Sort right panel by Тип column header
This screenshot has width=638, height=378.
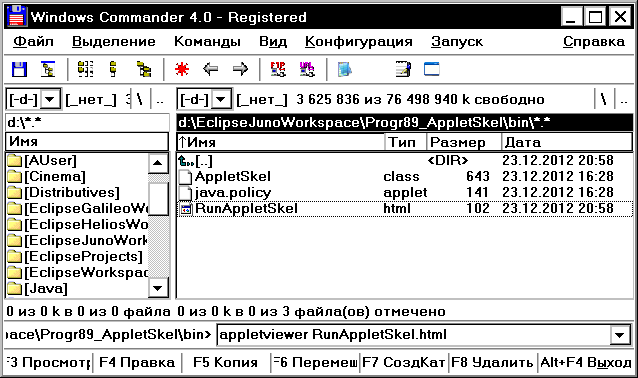click(405, 142)
